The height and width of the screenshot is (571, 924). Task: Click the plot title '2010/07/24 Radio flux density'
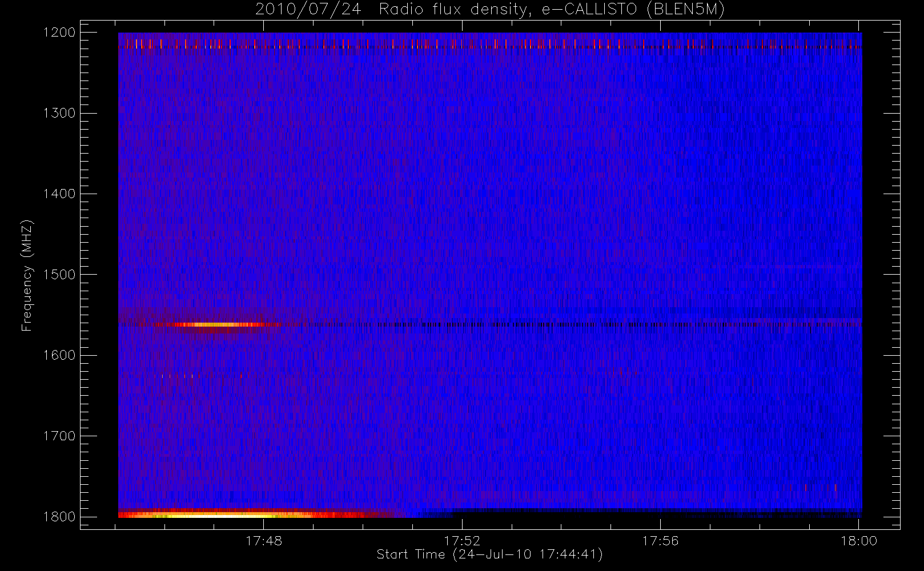tap(490, 10)
